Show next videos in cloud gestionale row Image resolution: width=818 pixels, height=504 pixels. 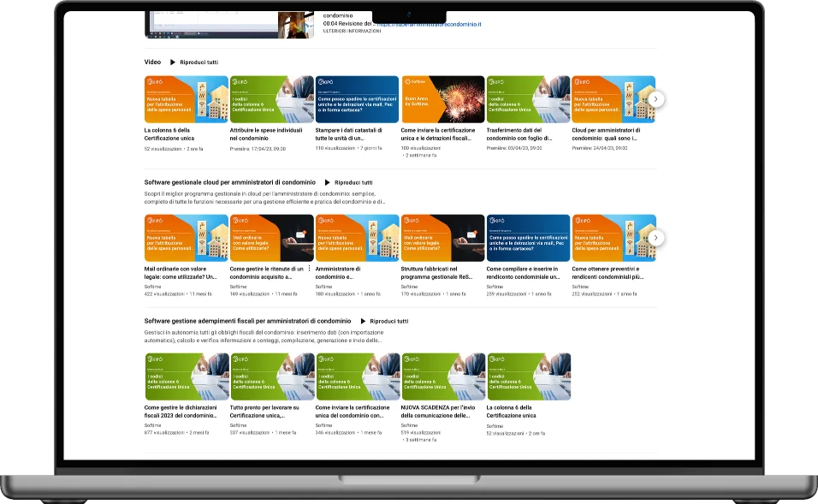655,238
